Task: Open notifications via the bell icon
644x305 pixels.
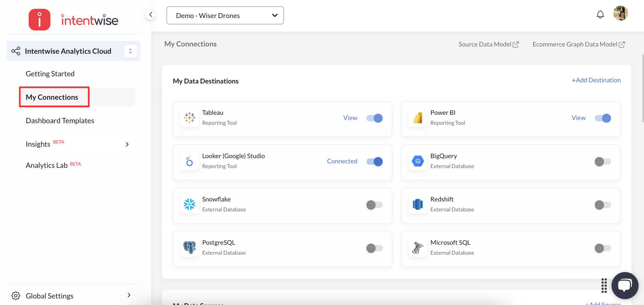Action: click(600, 14)
